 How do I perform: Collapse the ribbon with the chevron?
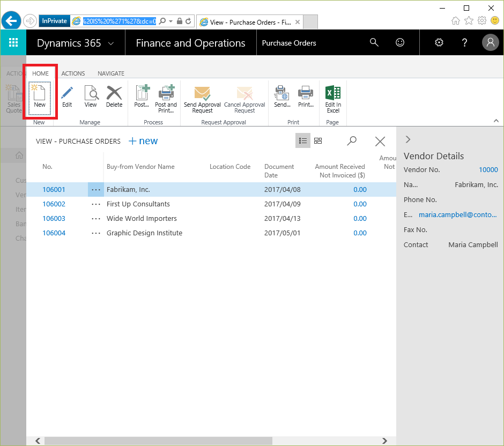496,121
